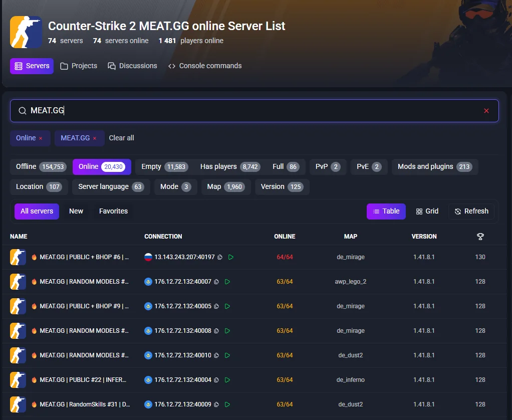Click the Counter-Strike 2 game logo in header
The image size is (512, 420).
point(26,32)
